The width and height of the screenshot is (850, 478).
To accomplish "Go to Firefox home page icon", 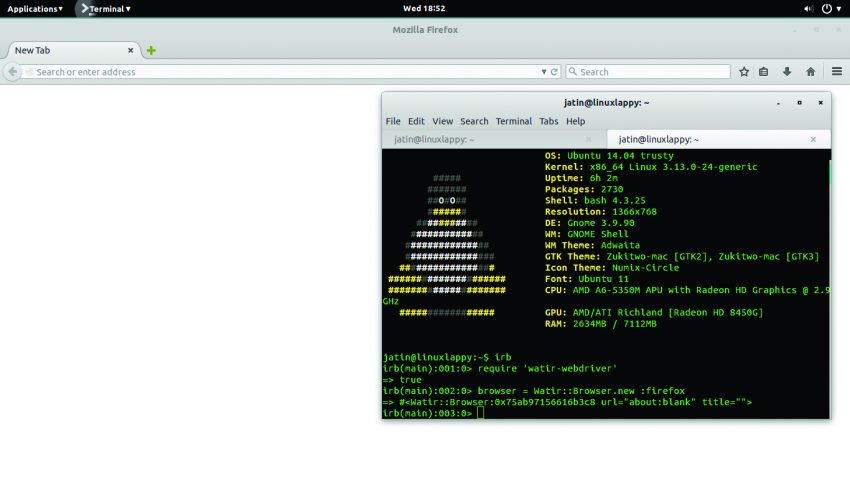I will tap(810, 72).
